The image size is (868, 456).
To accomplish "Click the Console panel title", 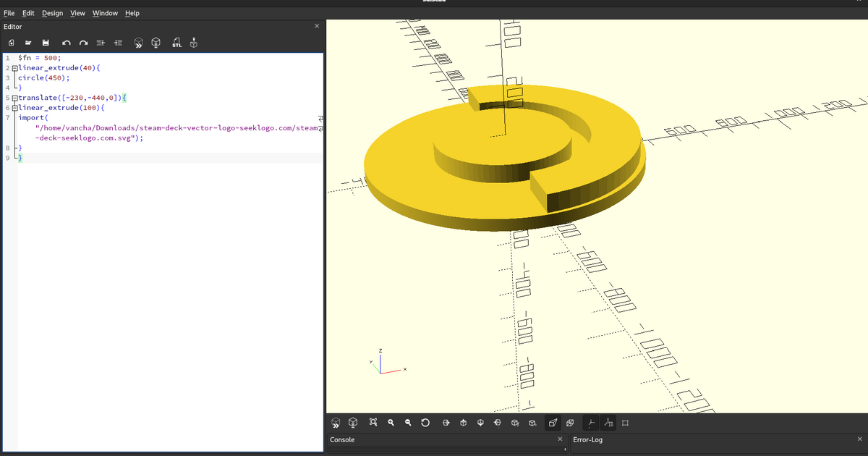I will pyautogui.click(x=342, y=439).
